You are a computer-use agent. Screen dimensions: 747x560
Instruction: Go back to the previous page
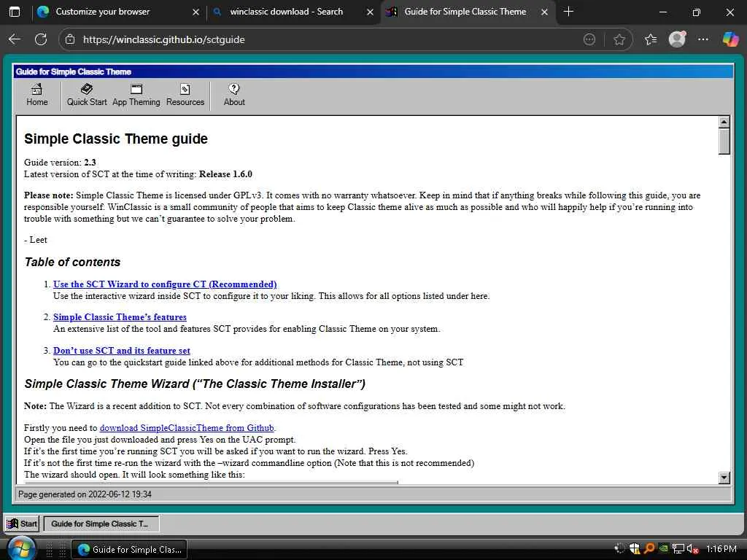15,39
